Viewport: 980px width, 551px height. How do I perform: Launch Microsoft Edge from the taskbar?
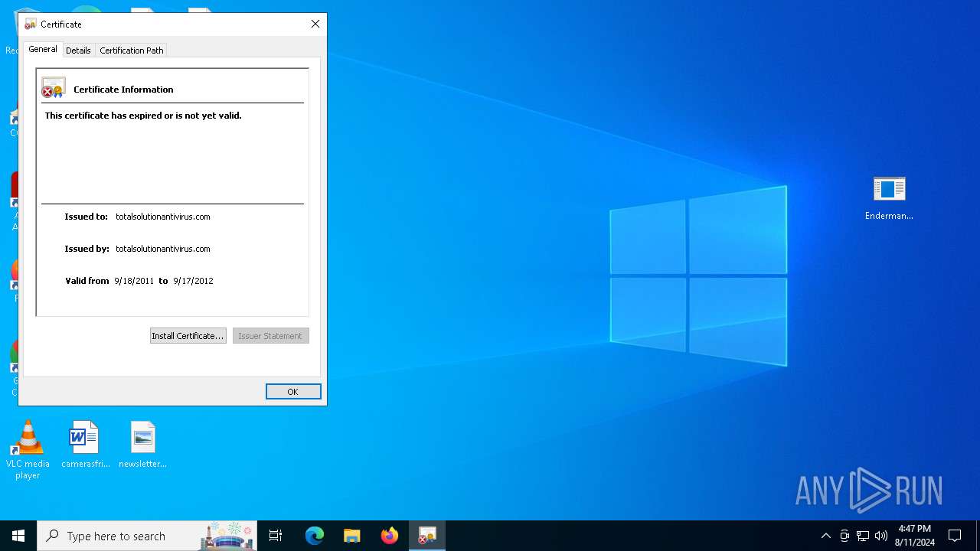[315, 536]
